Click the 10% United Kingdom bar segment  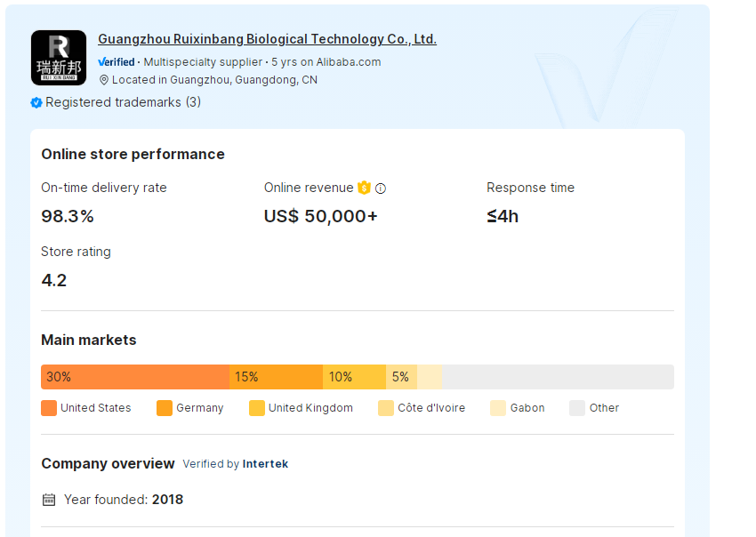[354, 377]
